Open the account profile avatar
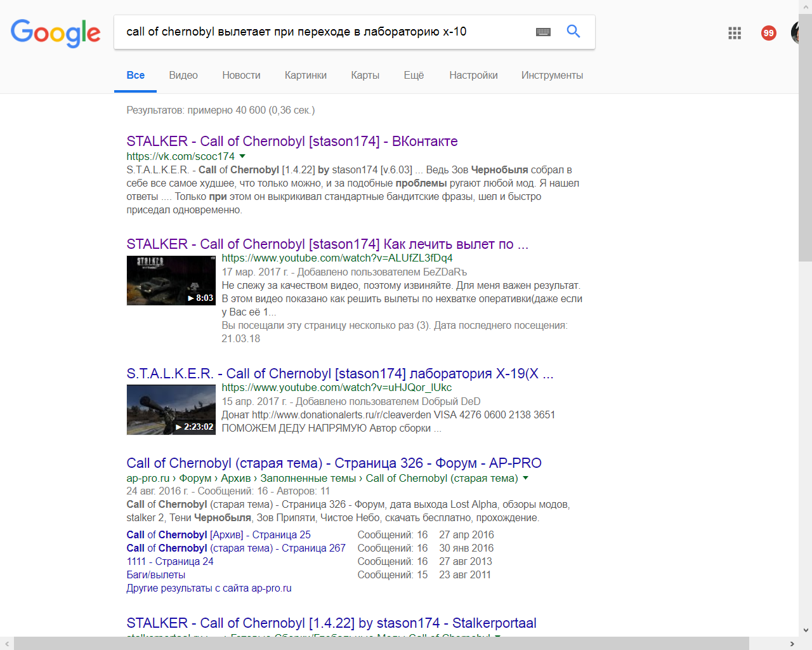Image resolution: width=812 pixels, height=650 pixels. [x=795, y=33]
